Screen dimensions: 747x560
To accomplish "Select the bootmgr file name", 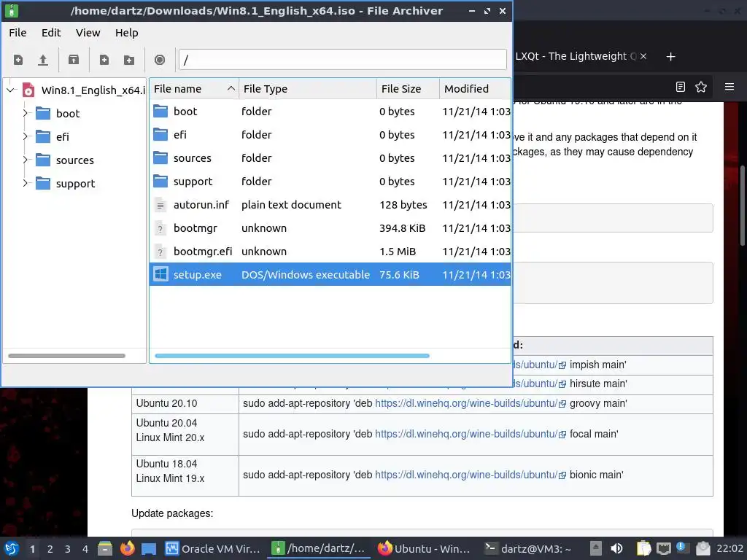I will 196,228.
